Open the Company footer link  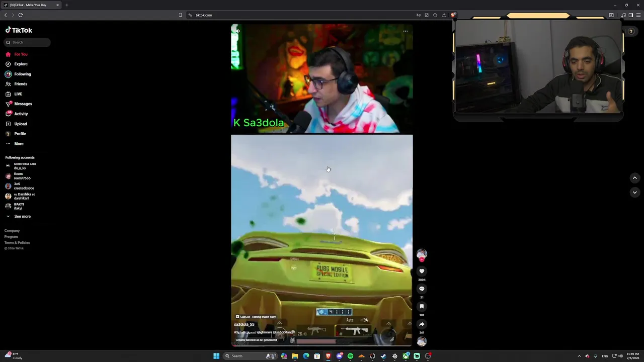(12, 231)
